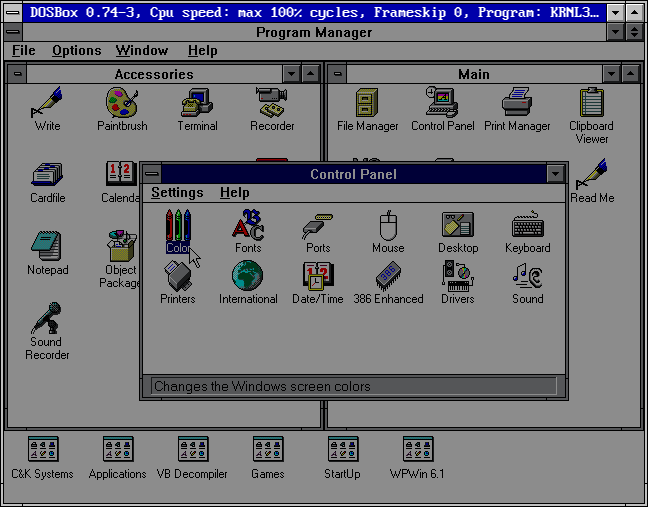This screenshot has height=507, width=648.
Task: Open Control Panel's Settings menu
Action: (177, 193)
